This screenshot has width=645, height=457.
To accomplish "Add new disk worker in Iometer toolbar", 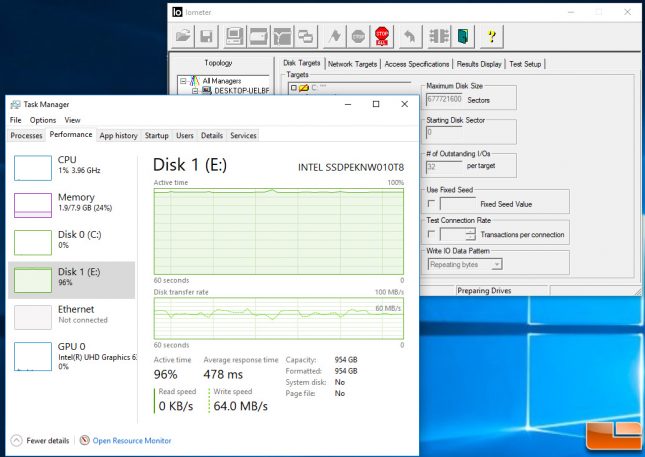I will tap(258, 36).
